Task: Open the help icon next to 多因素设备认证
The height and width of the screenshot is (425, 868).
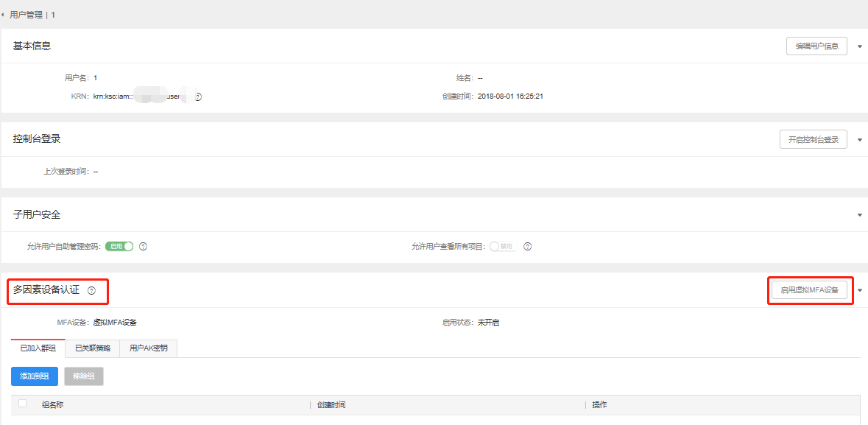Action: coord(92,291)
